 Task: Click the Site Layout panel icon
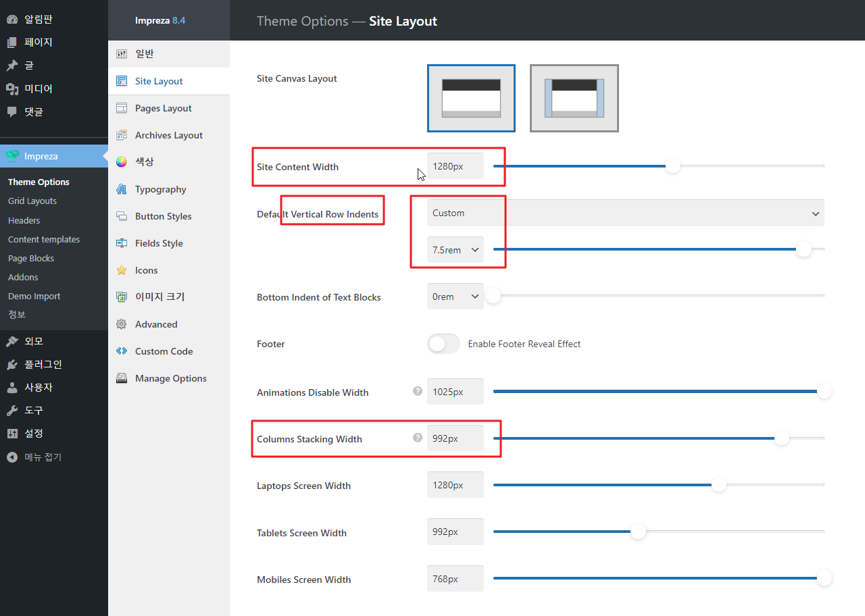[x=122, y=81]
